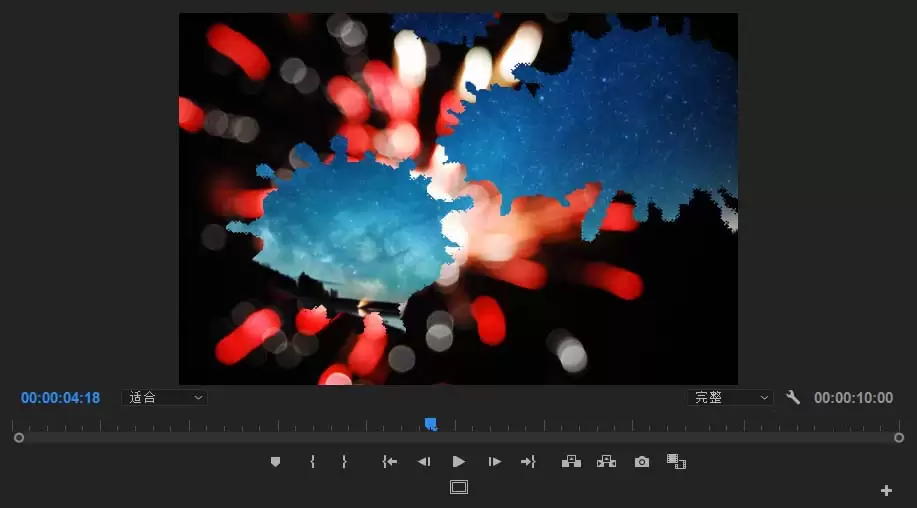Export frame with the camera icon
Viewport: 917px width, 508px height.
pos(642,462)
